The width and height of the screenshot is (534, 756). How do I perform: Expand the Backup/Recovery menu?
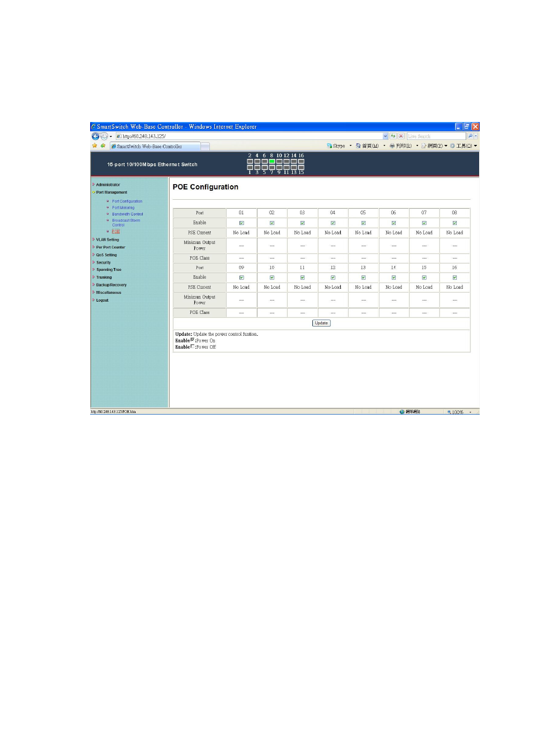111,285
